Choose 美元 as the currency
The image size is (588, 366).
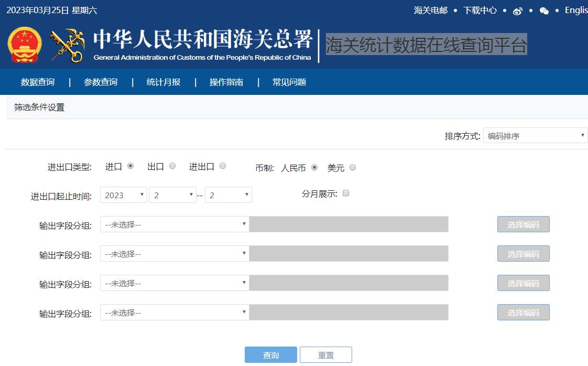(352, 167)
